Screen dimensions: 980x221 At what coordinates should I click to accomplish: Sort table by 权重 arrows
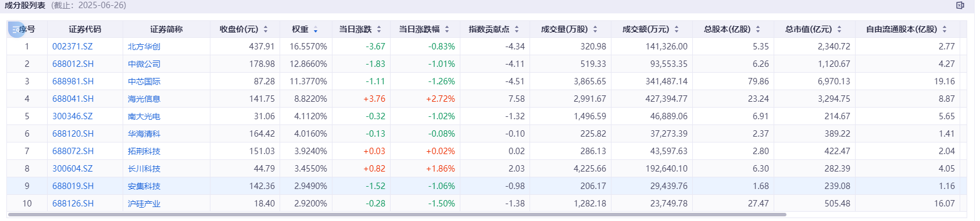[x=316, y=29]
